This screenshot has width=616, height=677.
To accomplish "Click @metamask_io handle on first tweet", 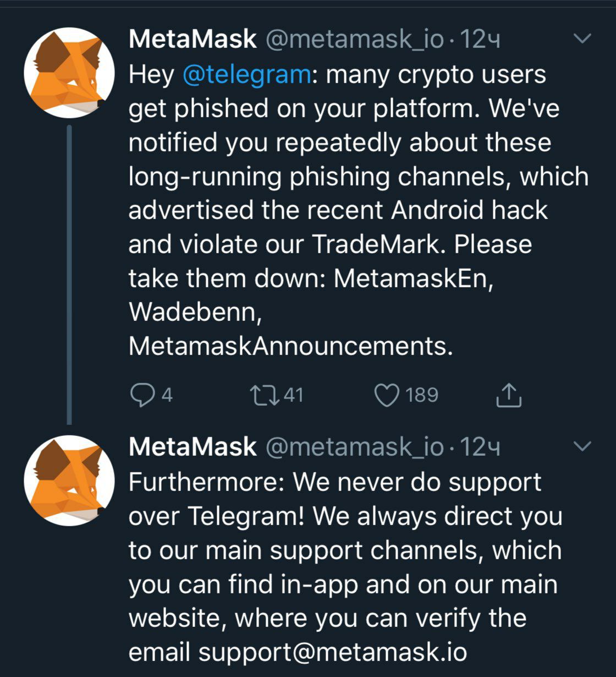I will pos(355,40).
